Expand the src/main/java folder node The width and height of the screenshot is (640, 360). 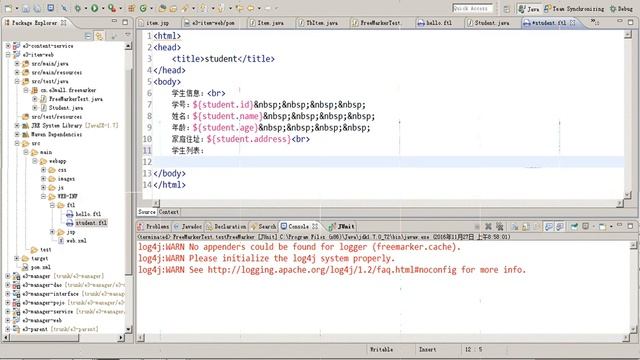tap(17, 64)
